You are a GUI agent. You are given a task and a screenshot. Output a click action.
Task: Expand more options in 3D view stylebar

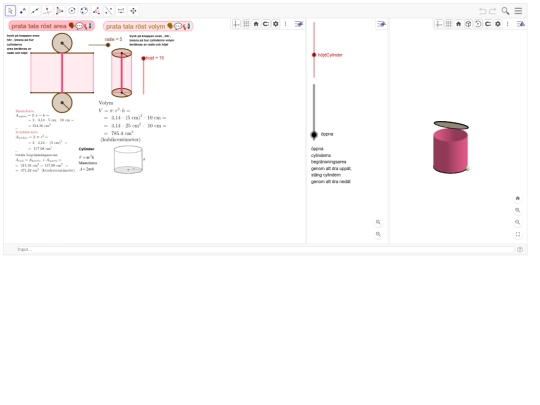(x=508, y=24)
